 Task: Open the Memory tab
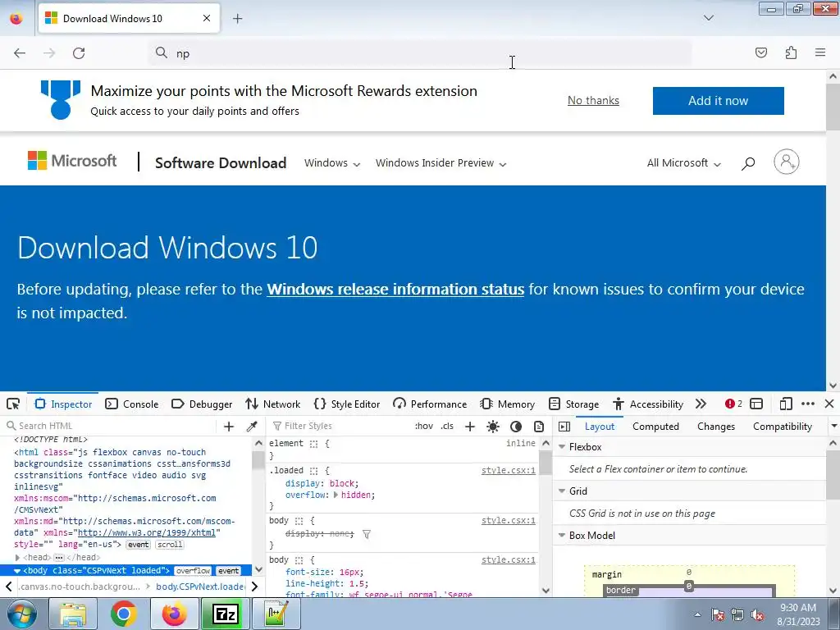(x=508, y=404)
